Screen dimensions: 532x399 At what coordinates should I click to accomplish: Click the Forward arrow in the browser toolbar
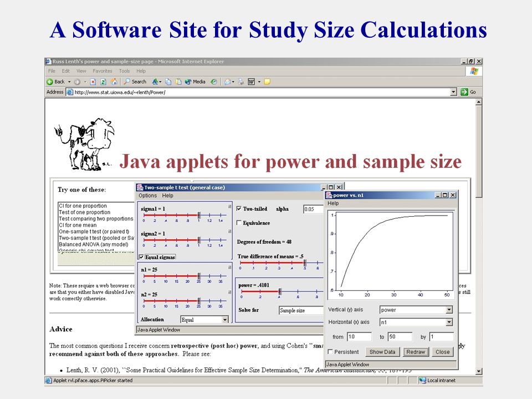point(78,82)
